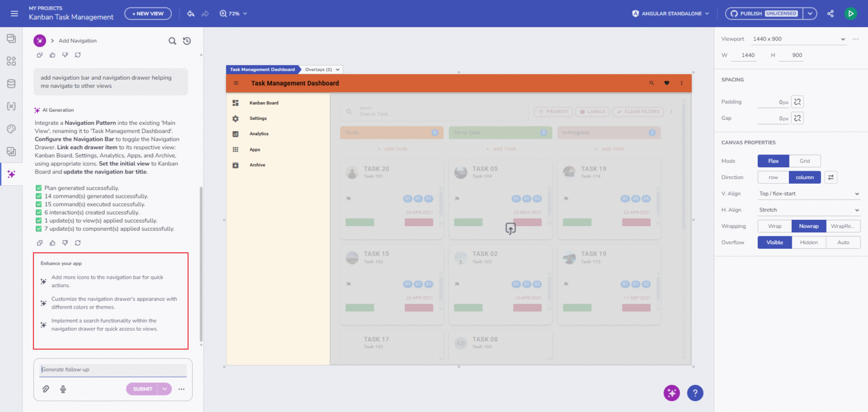Click the Generate follow-up input field
The height and width of the screenshot is (412, 868).
pyautogui.click(x=112, y=370)
